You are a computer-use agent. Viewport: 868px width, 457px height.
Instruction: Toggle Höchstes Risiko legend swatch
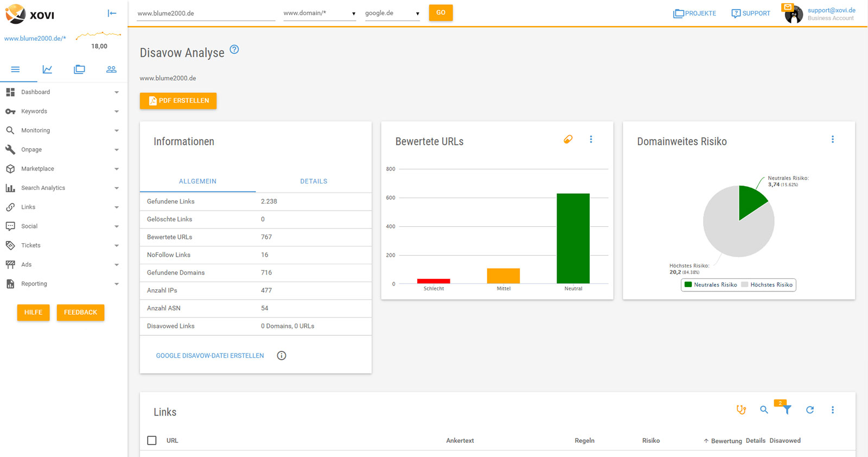click(x=745, y=284)
